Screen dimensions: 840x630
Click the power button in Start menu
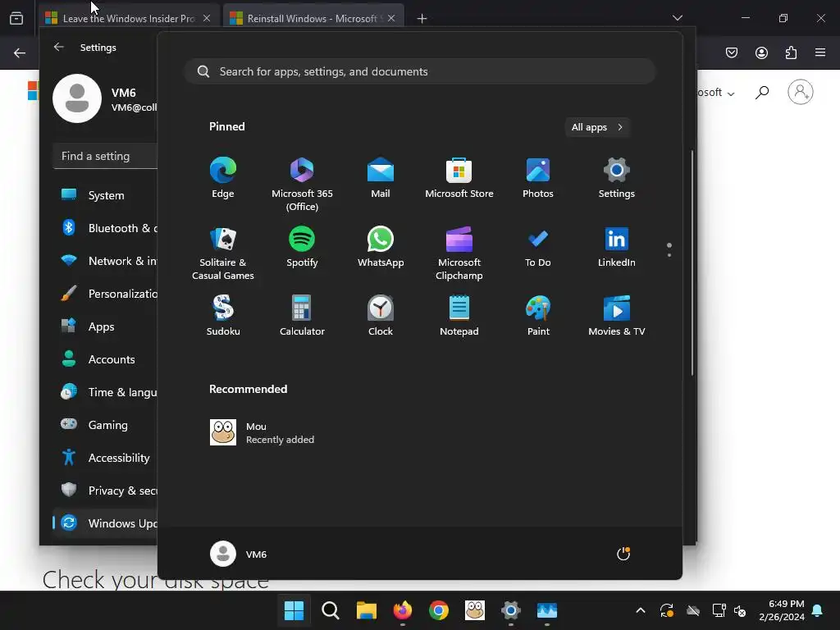click(623, 554)
